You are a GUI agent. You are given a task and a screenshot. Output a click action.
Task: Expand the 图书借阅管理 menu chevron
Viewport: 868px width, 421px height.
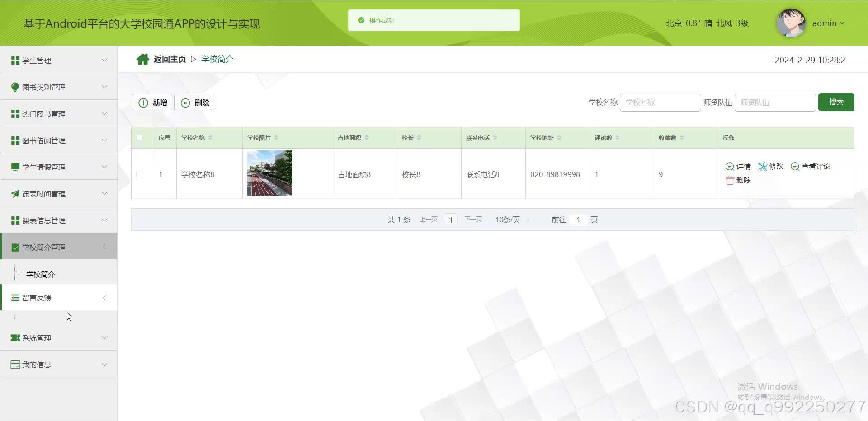[104, 140]
